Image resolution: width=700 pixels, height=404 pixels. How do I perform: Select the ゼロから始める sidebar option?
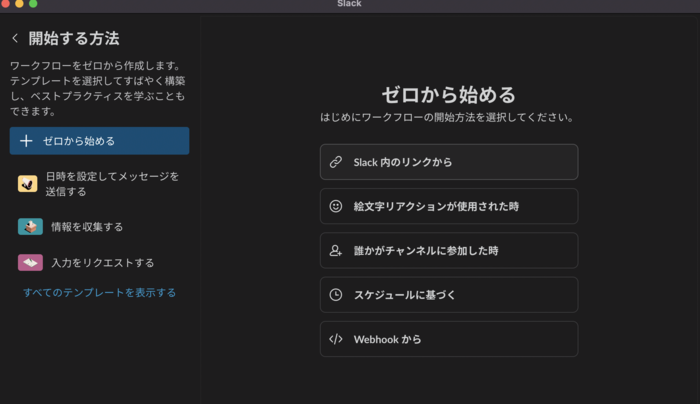[x=100, y=141]
